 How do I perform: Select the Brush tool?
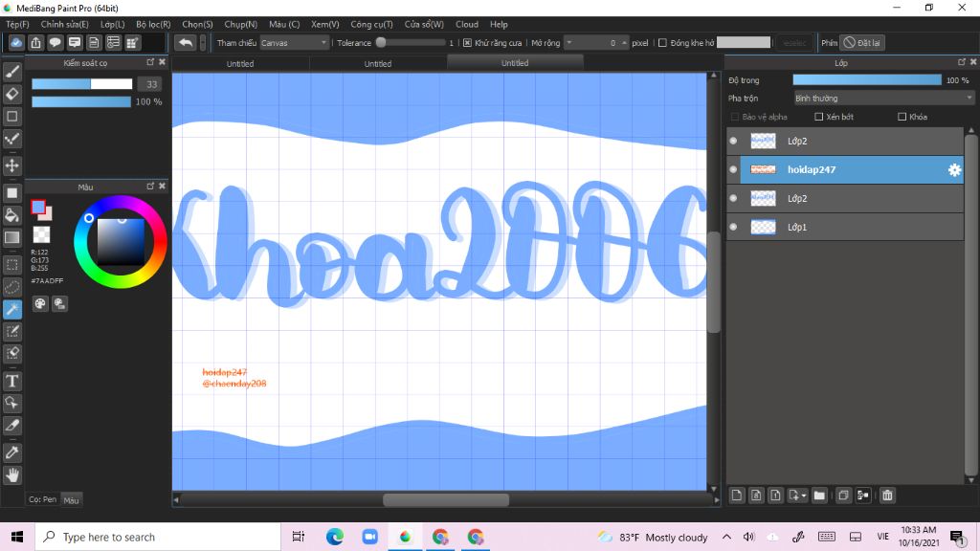click(11, 72)
